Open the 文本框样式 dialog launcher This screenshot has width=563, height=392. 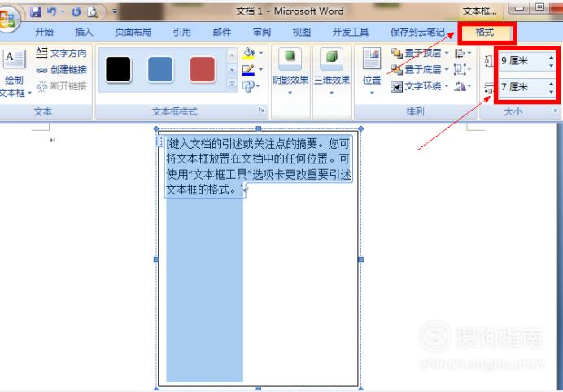pyautogui.click(x=262, y=110)
